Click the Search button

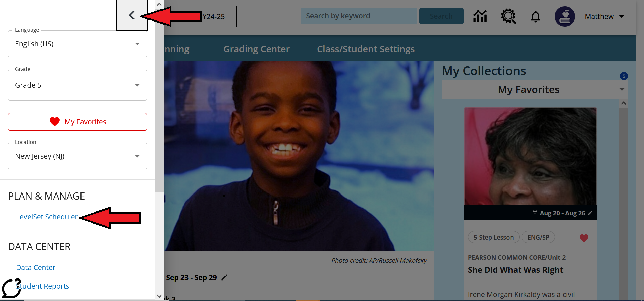coord(441,16)
